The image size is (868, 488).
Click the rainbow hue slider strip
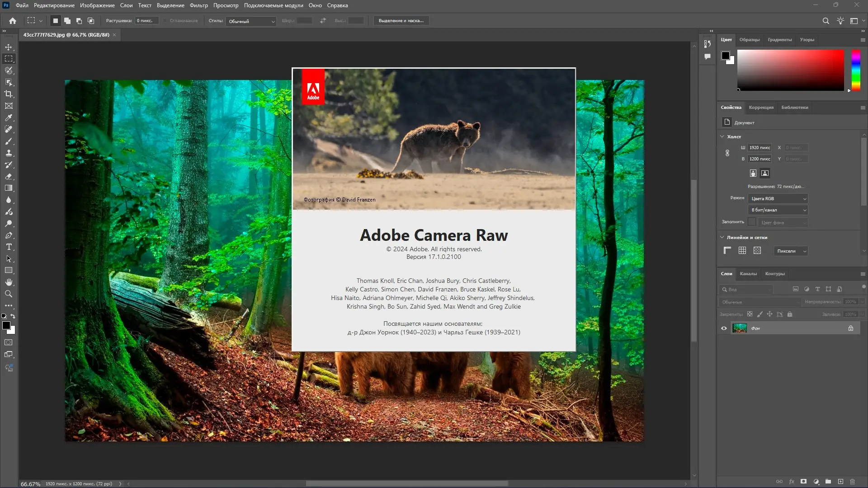tap(856, 70)
